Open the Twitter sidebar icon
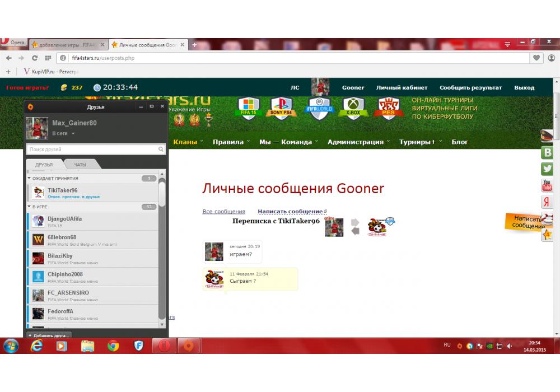 [547, 169]
